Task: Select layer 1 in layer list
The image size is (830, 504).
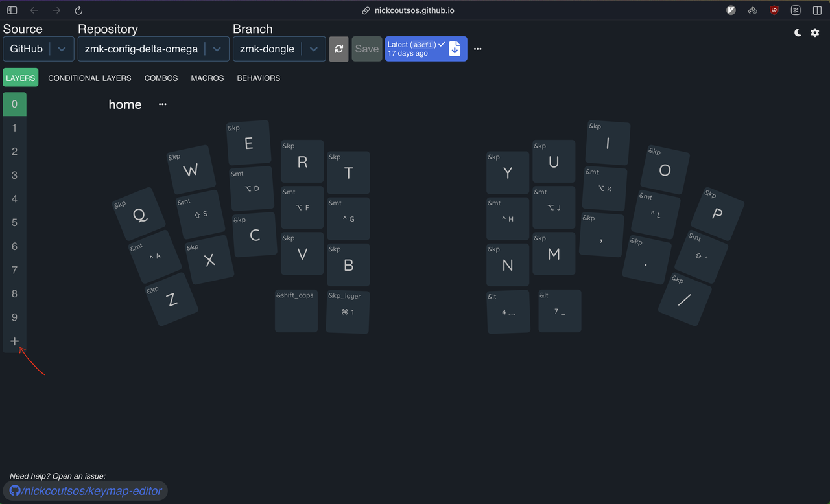Action: click(15, 128)
